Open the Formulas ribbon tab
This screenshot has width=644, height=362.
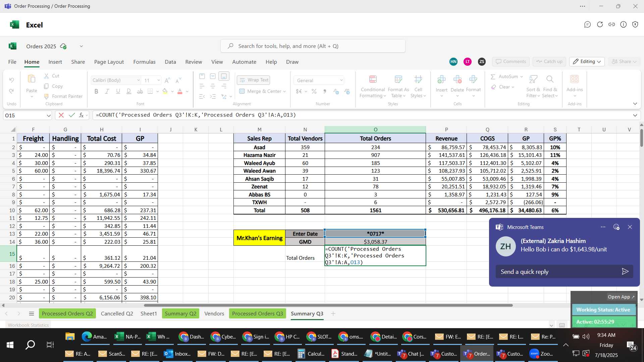click(x=144, y=62)
